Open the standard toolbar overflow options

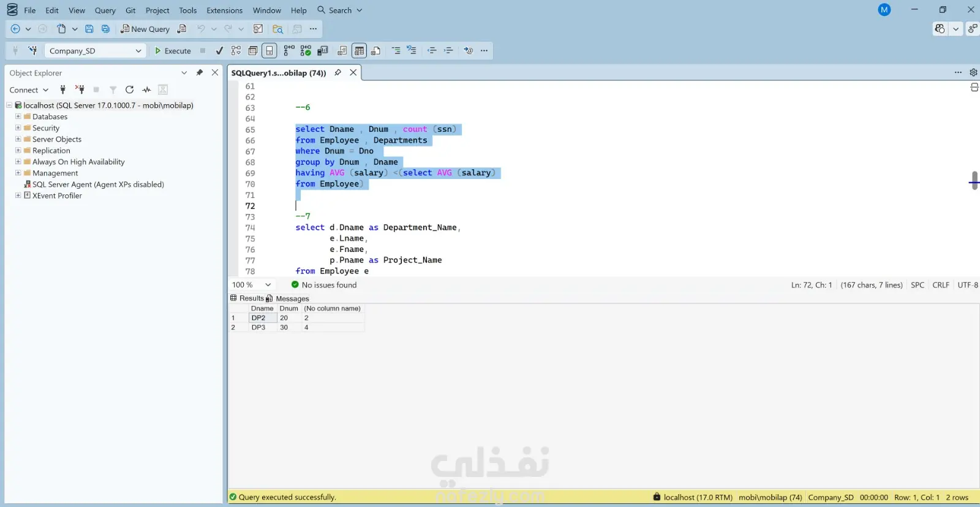314,29
